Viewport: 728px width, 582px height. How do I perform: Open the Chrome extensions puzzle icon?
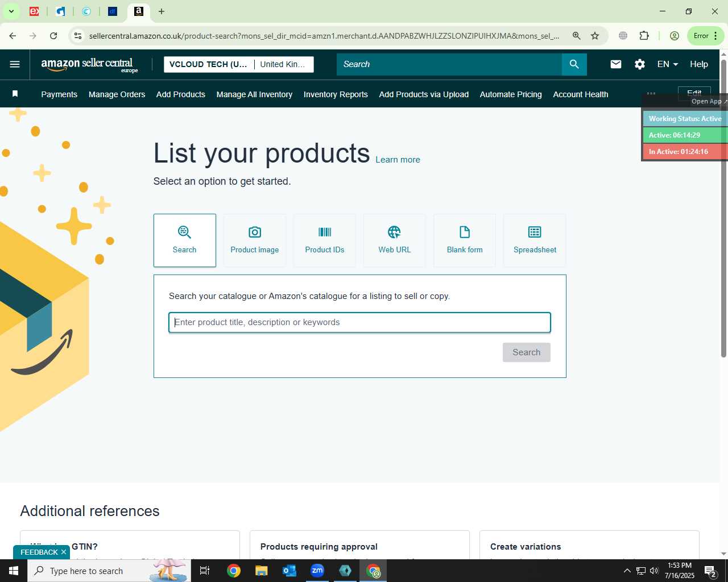pos(644,36)
